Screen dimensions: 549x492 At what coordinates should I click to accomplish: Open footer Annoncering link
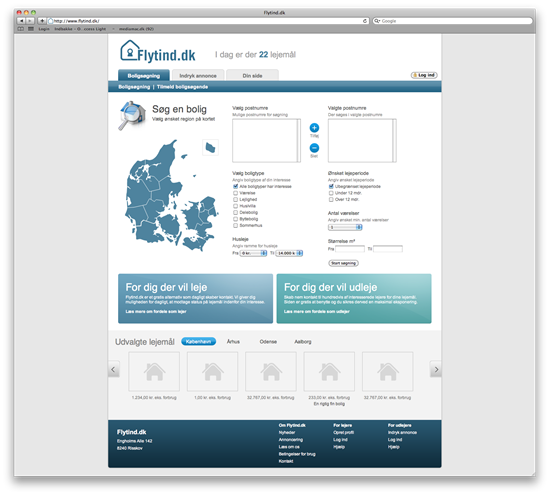291,439
